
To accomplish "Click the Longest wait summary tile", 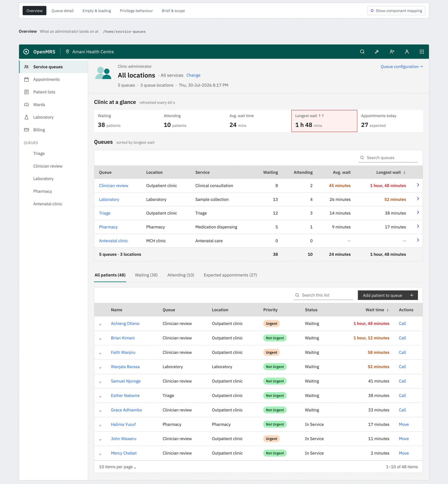I will coord(324,121).
